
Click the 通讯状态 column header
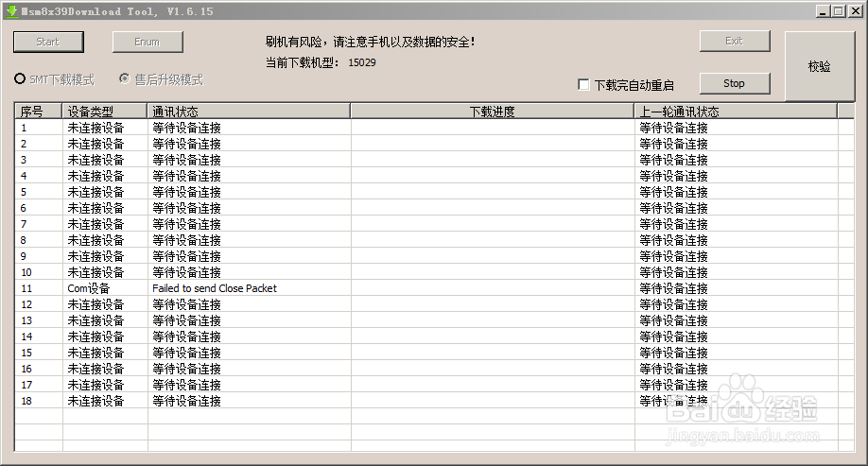(x=249, y=112)
